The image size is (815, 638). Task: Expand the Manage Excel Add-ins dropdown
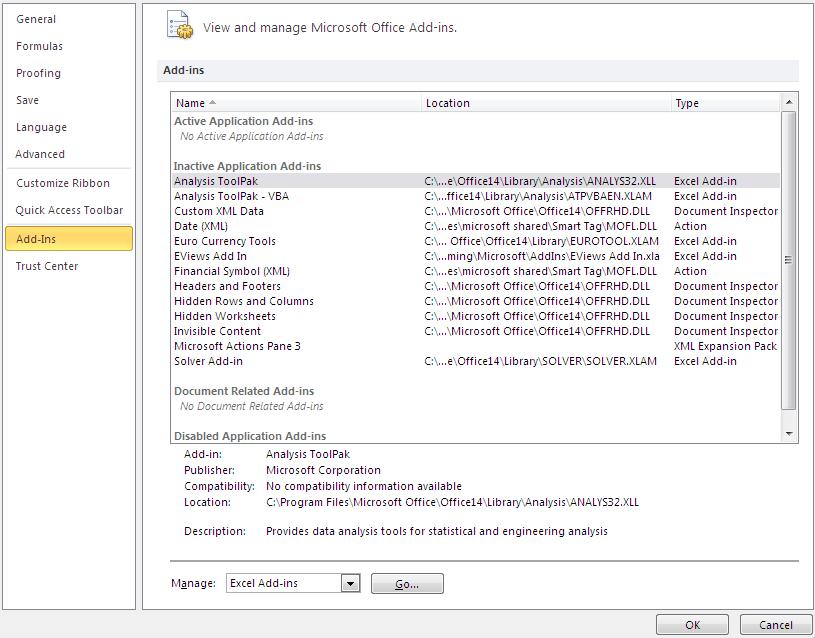pos(351,583)
